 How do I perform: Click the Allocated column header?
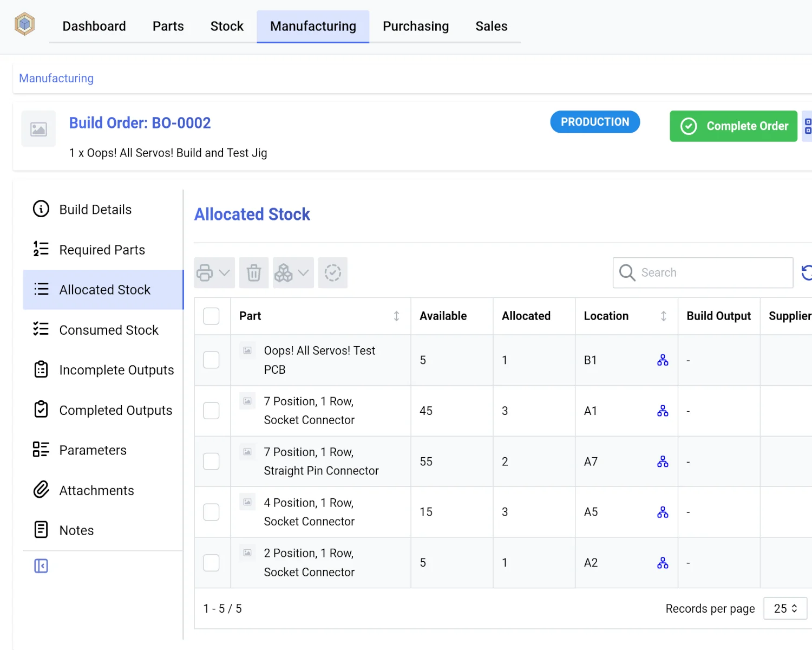point(526,316)
